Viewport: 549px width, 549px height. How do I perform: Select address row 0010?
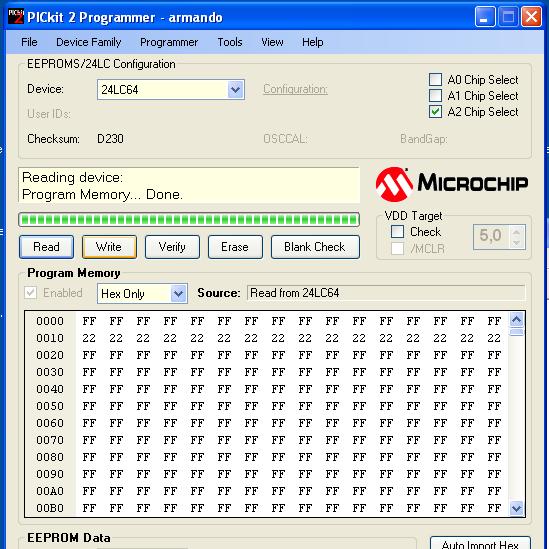(50, 338)
